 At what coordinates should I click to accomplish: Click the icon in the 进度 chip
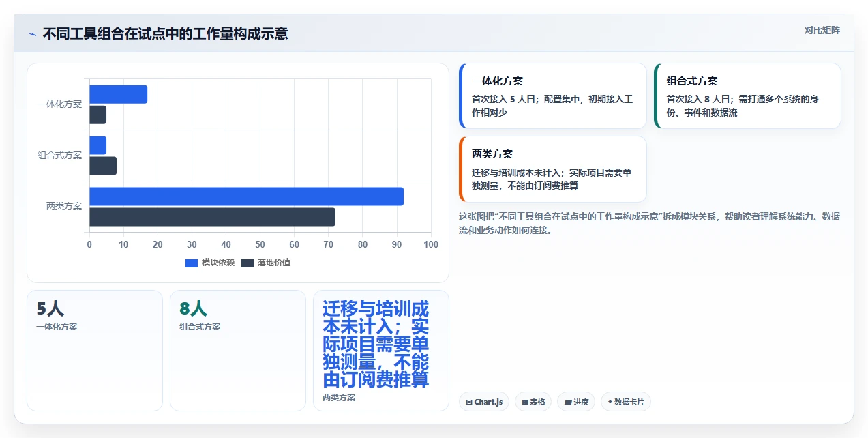tap(567, 403)
